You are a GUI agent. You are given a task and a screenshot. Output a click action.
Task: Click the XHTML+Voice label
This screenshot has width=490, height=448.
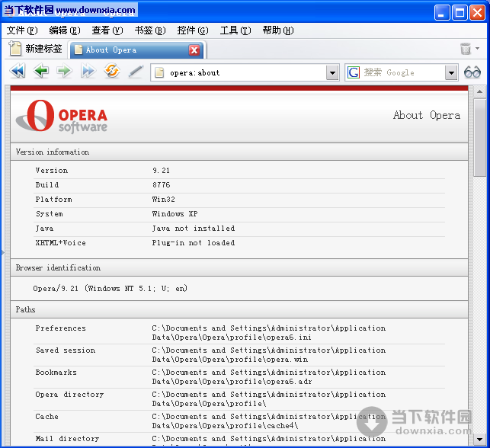point(61,243)
